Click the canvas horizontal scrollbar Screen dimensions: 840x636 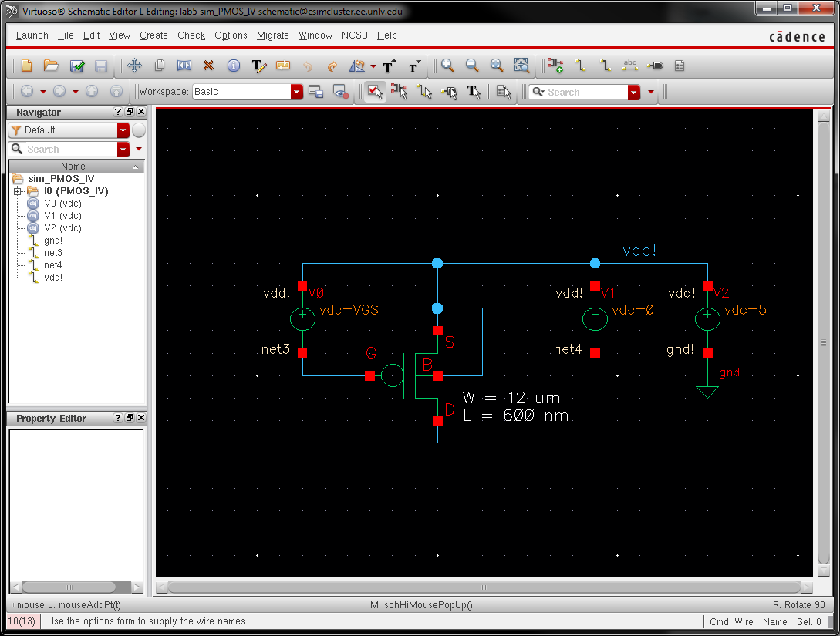tap(484, 587)
